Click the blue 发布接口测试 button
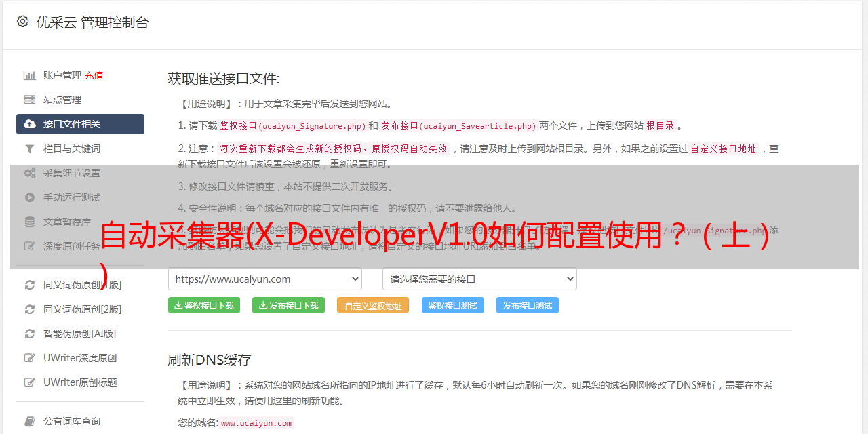The image size is (868, 434). 528,305
